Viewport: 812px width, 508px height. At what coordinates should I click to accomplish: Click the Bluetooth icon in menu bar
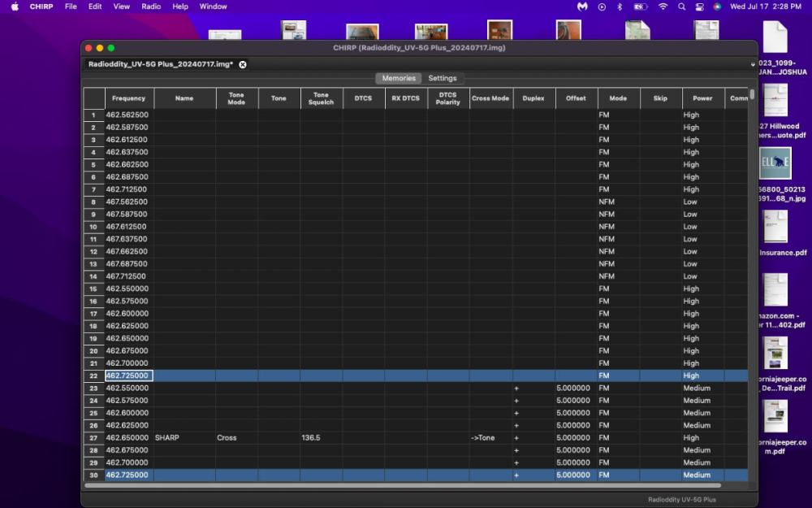[x=620, y=7]
